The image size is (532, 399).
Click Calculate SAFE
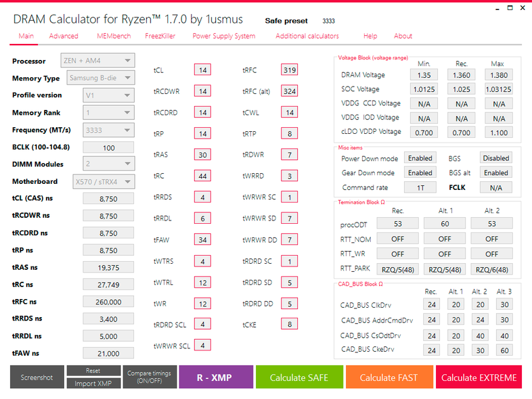(299, 377)
